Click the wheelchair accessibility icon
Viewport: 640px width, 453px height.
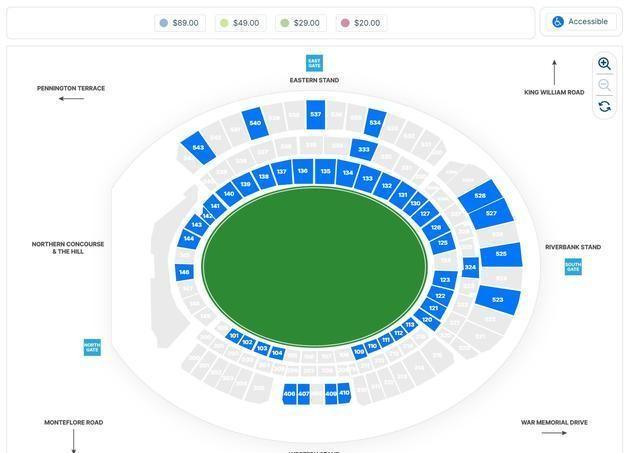[558, 22]
